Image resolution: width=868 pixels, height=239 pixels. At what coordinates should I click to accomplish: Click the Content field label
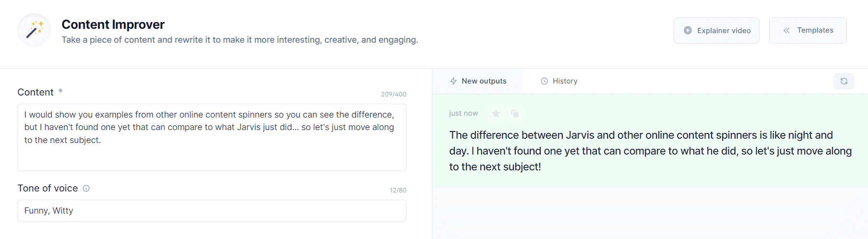pyautogui.click(x=36, y=92)
